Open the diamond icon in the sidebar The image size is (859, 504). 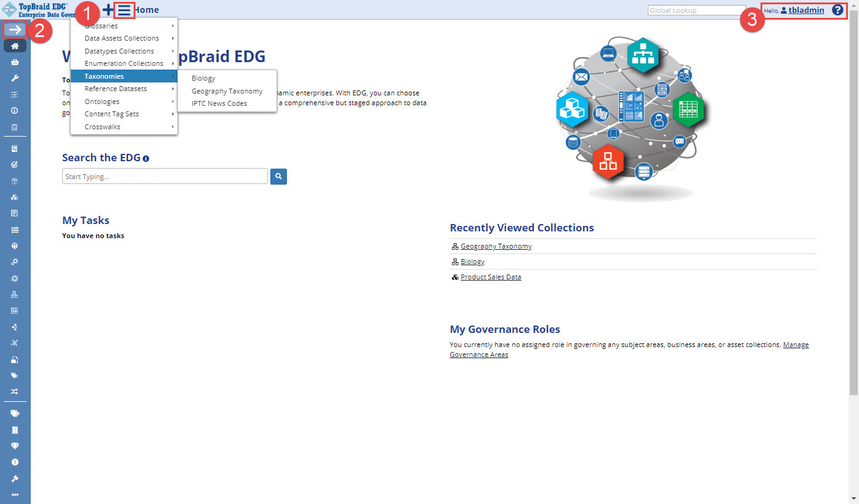pos(15,446)
